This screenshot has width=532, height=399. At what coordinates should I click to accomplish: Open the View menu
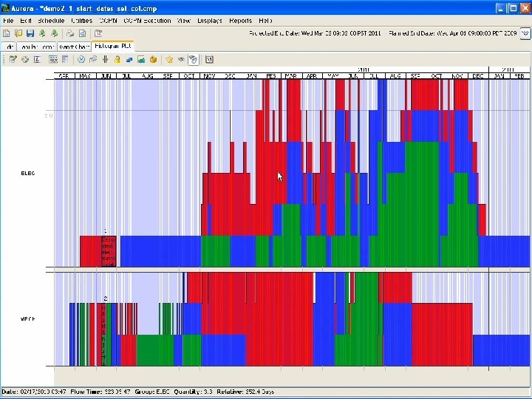pos(184,21)
